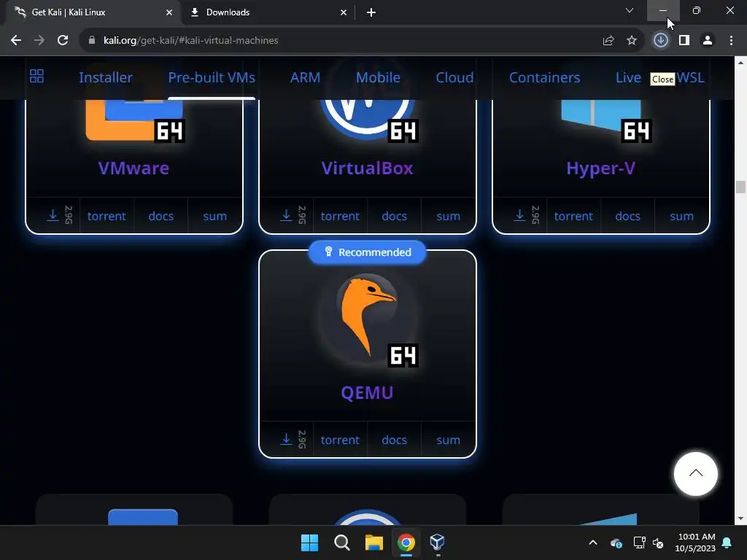Click the browser back arrow
The image size is (747, 560).
click(16, 41)
